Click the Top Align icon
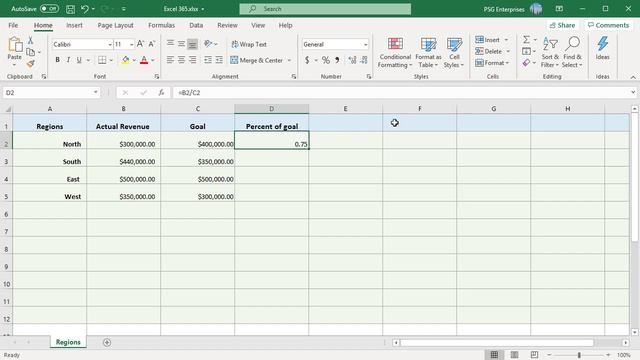The height and width of the screenshot is (360, 640). tap(170, 44)
